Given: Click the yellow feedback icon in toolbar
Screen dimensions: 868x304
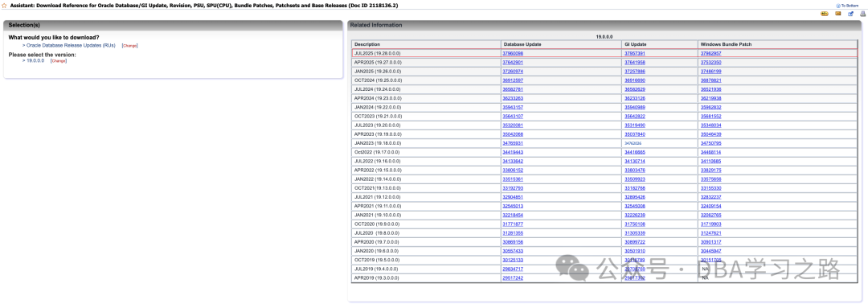Looking at the screenshot, I should [x=825, y=14].
